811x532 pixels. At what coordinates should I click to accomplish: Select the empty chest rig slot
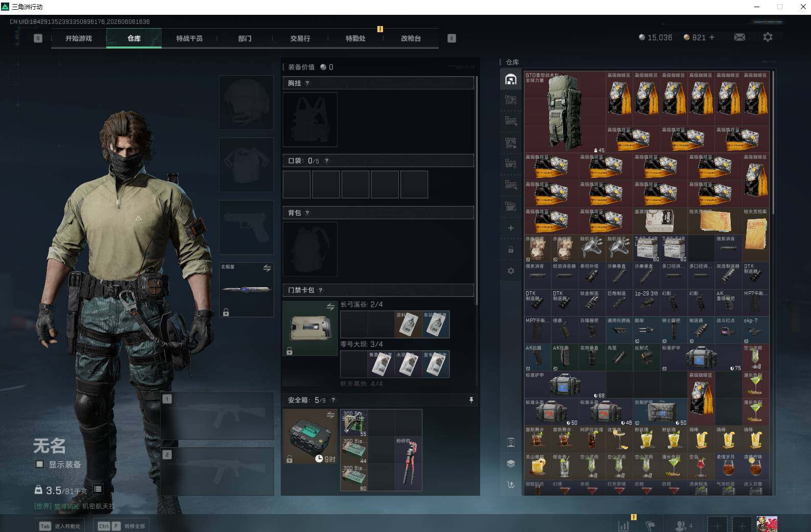[310, 120]
